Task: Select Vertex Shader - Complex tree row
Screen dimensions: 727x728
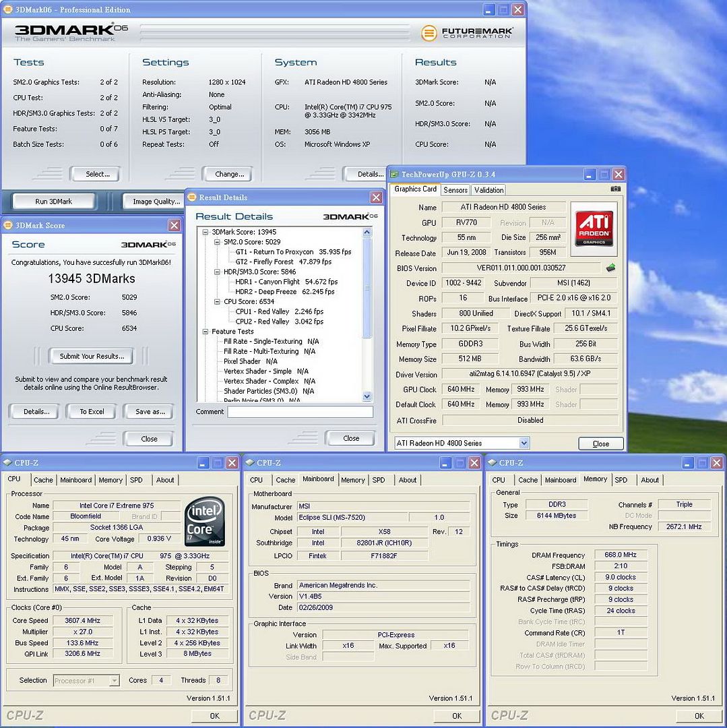Action: pos(269,381)
